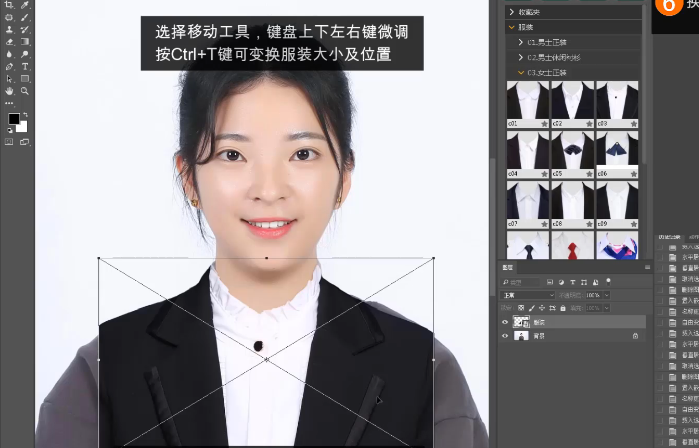The height and width of the screenshot is (448, 699).
Task: Favorite the c01 clothing thumbnail star
Action: (544, 124)
